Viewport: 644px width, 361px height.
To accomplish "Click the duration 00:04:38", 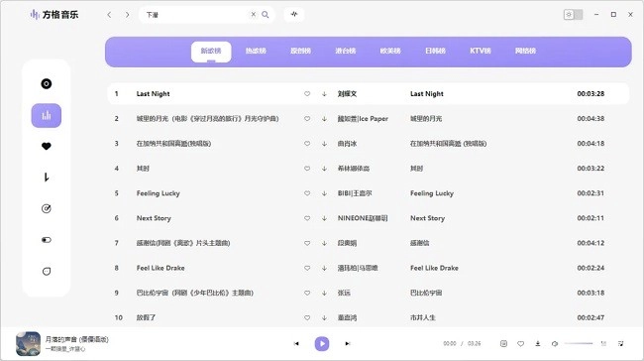I will (590, 119).
